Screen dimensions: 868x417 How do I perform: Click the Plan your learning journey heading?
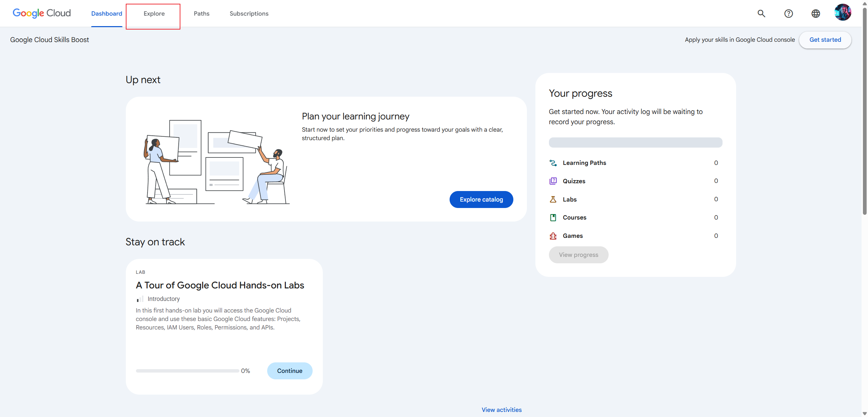tap(356, 116)
